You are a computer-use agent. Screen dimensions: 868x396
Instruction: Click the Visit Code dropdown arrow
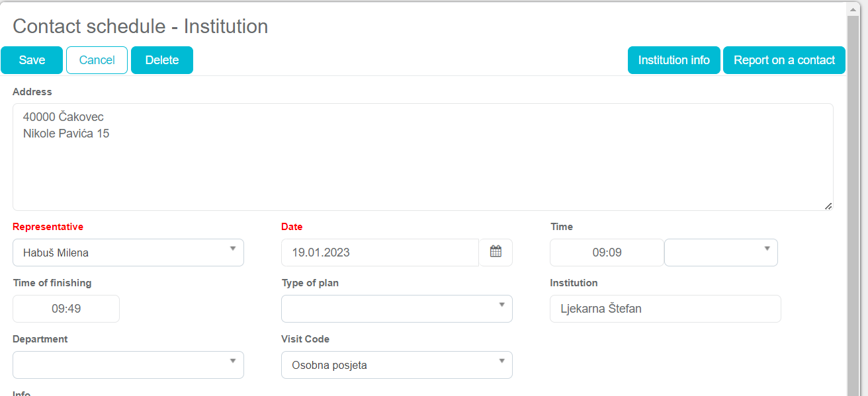click(x=501, y=361)
